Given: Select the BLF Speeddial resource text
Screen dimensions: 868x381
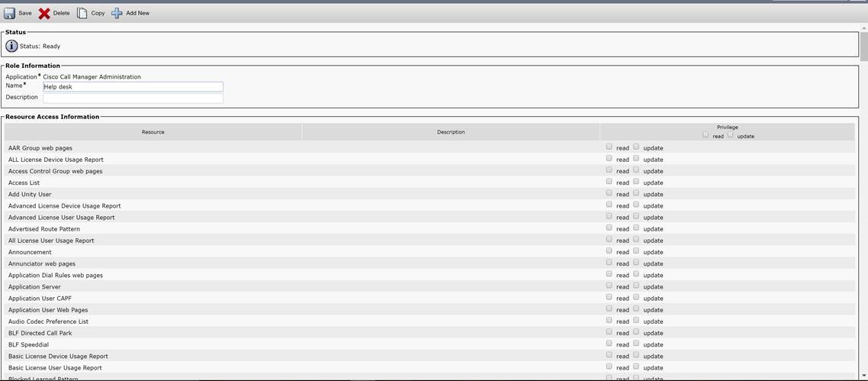Looking at the screenshot, I should point(29,345).
